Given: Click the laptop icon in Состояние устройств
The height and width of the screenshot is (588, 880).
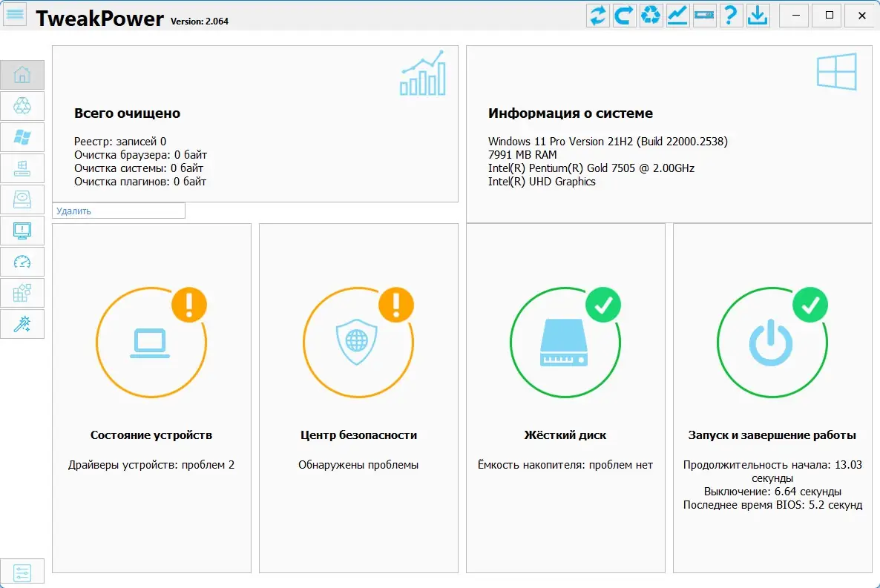Looking at the screenshot, I should click(x=150, y=343).
